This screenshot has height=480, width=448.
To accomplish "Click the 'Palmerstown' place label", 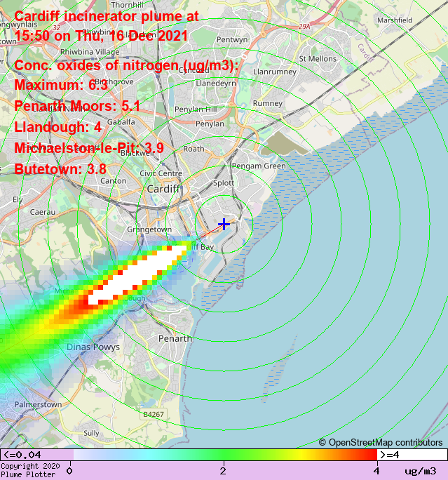I will point(39,404).
